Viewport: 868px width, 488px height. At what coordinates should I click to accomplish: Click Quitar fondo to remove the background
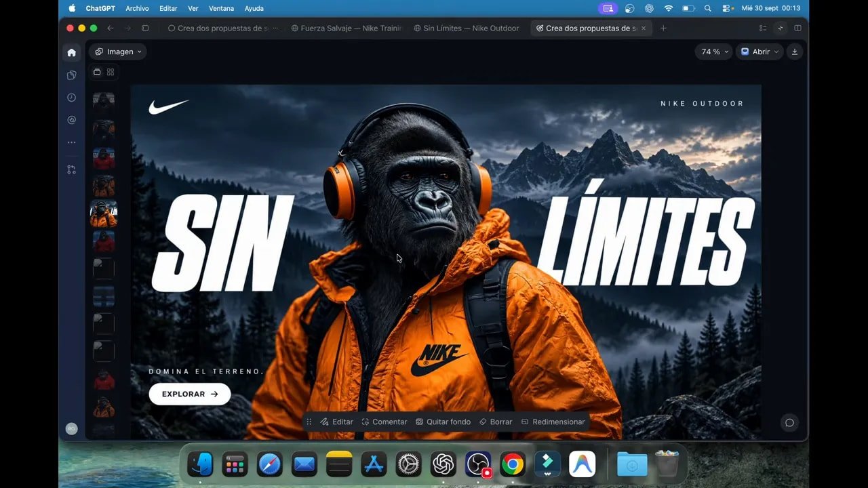(443, 422)
